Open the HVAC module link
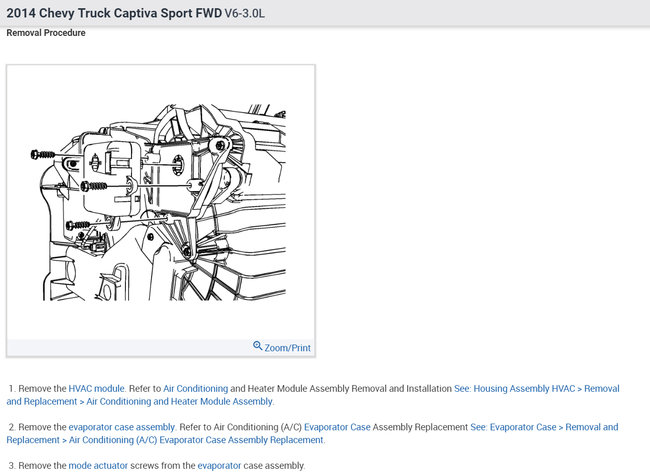650x476 pixels. 96,389
